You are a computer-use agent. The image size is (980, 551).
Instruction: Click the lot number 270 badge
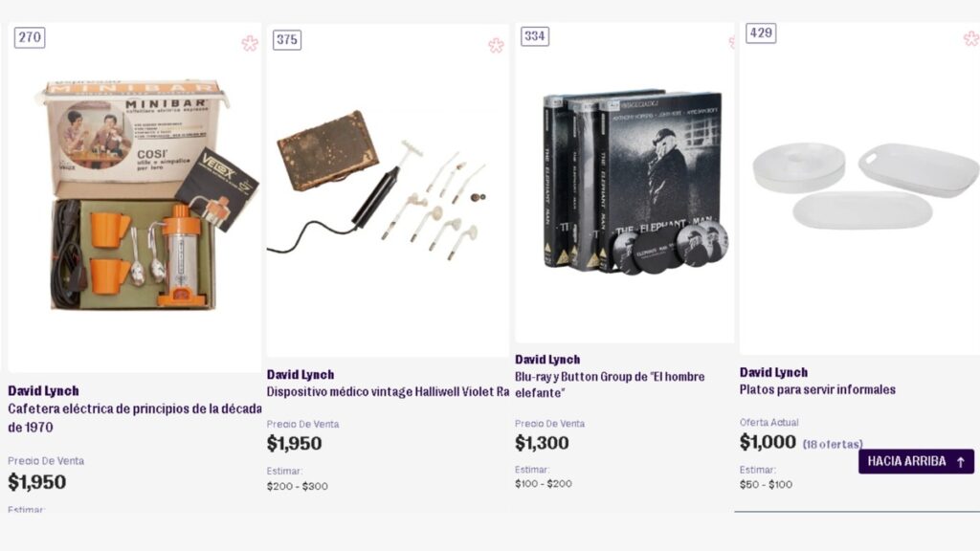pos(30,37)
